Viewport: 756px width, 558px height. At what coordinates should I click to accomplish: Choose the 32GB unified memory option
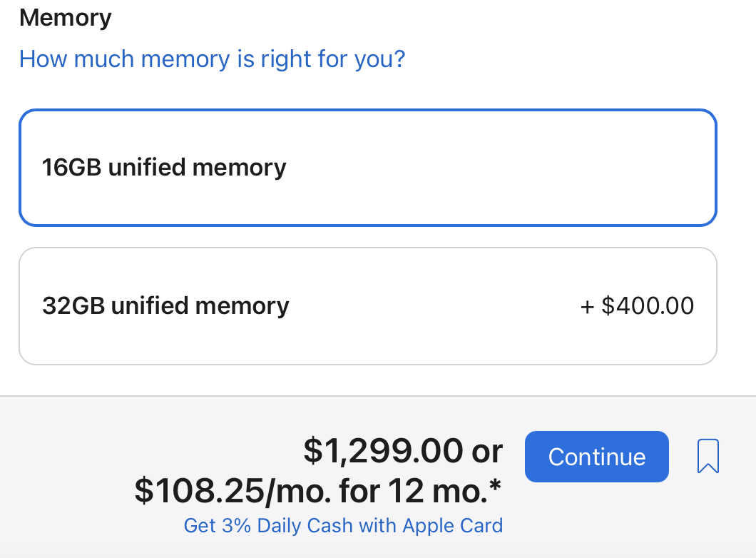coord(367,306)
